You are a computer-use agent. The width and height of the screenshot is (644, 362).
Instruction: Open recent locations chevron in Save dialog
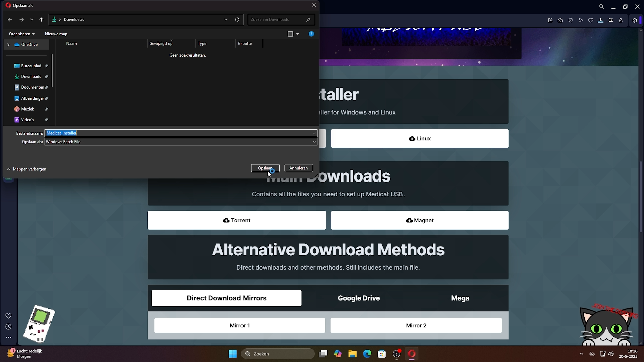click(32, 20)
